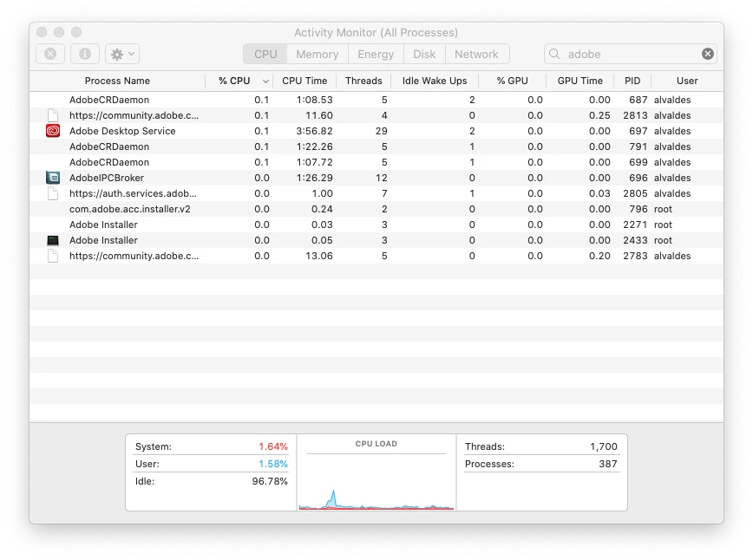Screen dimensions: 753x560
Task: Click the Threads total 1,700
Action: pyautogui.click(x=604, y=446)
